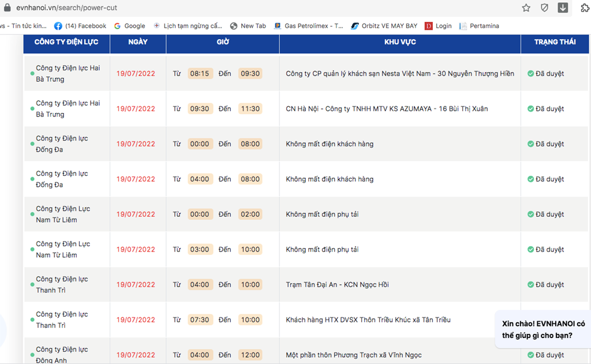Click the NGÀY column header
The width and height of the screenshot is (591, 364).
[138, 42]
